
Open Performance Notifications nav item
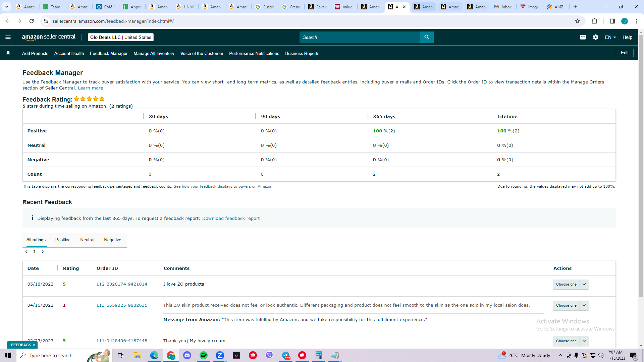coord(254,53)
